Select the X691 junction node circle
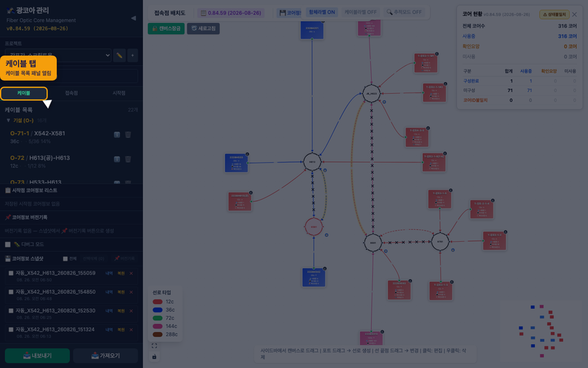 coord(372,243)
